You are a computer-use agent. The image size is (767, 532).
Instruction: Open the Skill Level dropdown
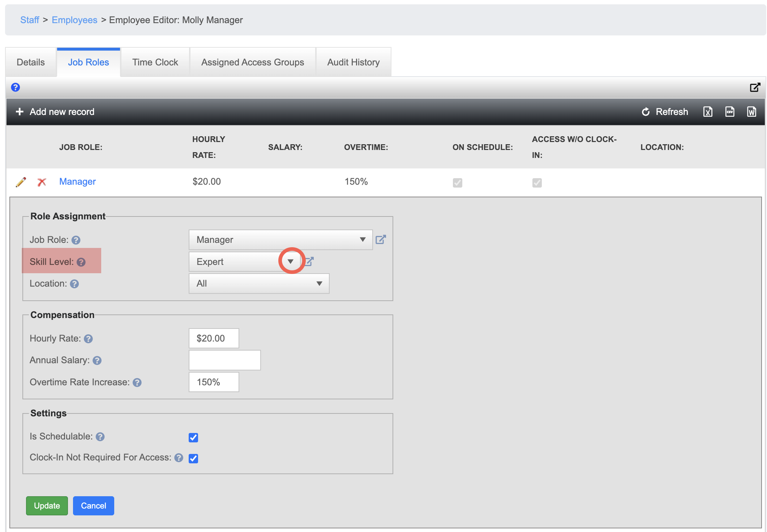point(291,261)
